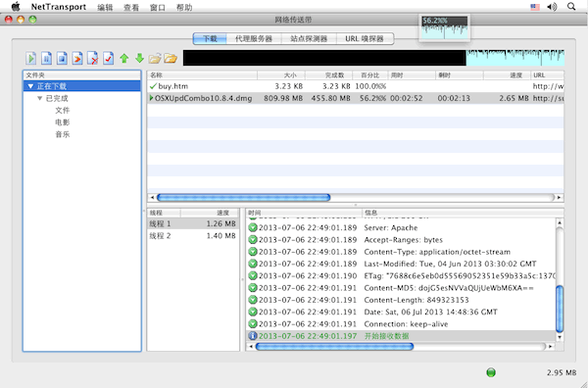588x388 pixels.
Task: Click the first open folder icon
Action: 155,59
